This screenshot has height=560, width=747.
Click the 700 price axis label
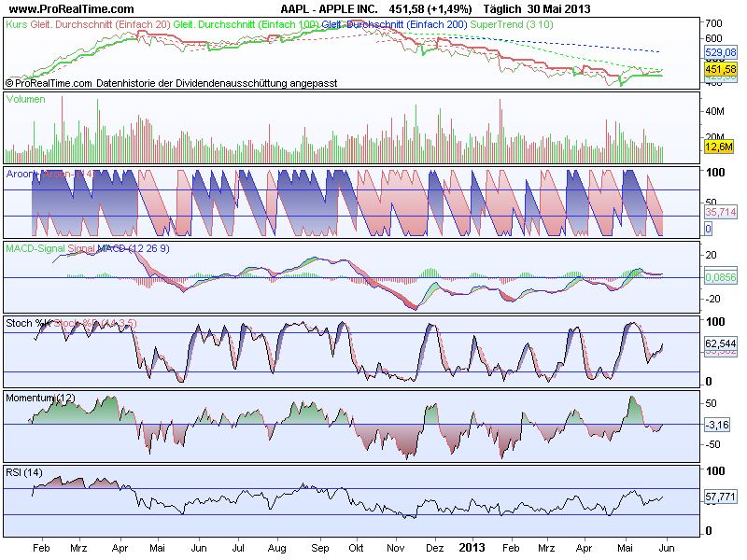(713, 23)
